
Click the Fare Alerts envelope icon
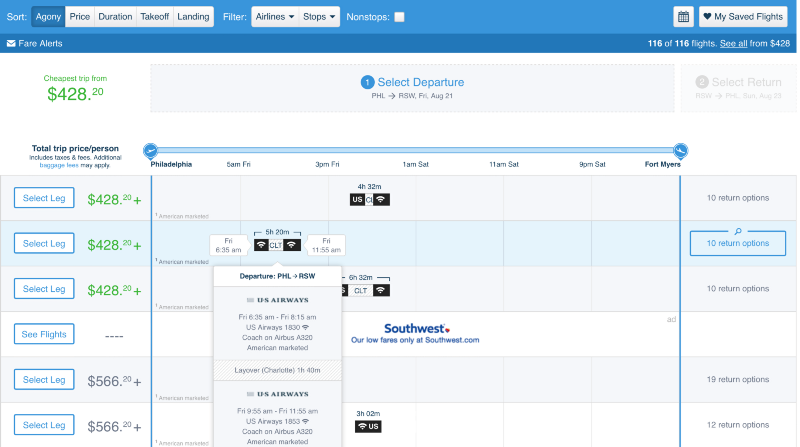(x=11, y=43)
